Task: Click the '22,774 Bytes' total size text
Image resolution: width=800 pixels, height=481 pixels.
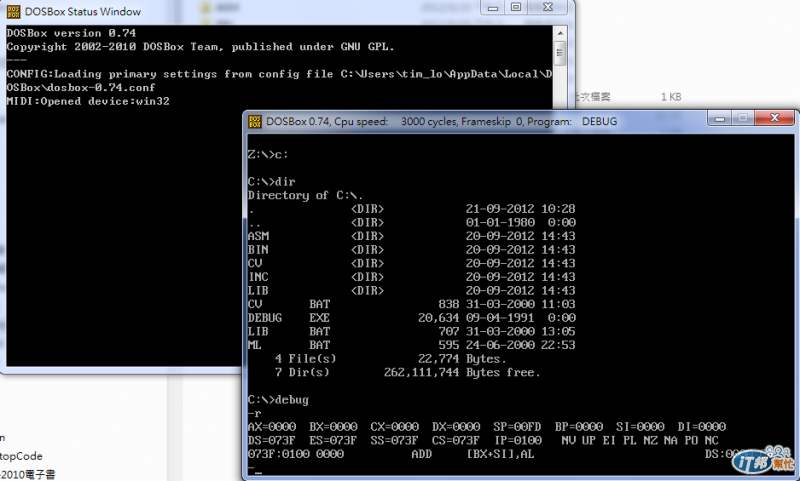Action: pyautogui.click(x=462, y=359)
